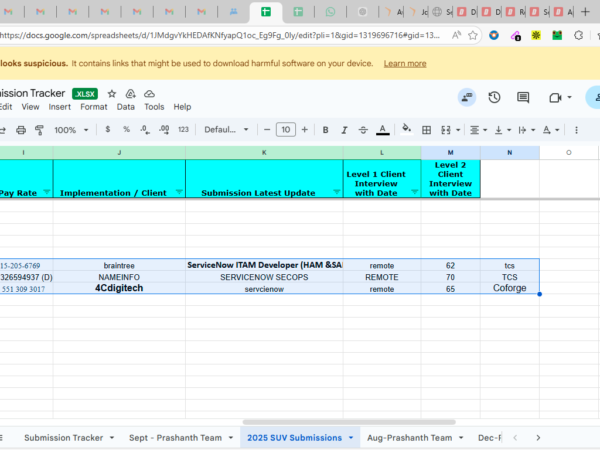Pick a cell fill color

(x=407, y=129)
